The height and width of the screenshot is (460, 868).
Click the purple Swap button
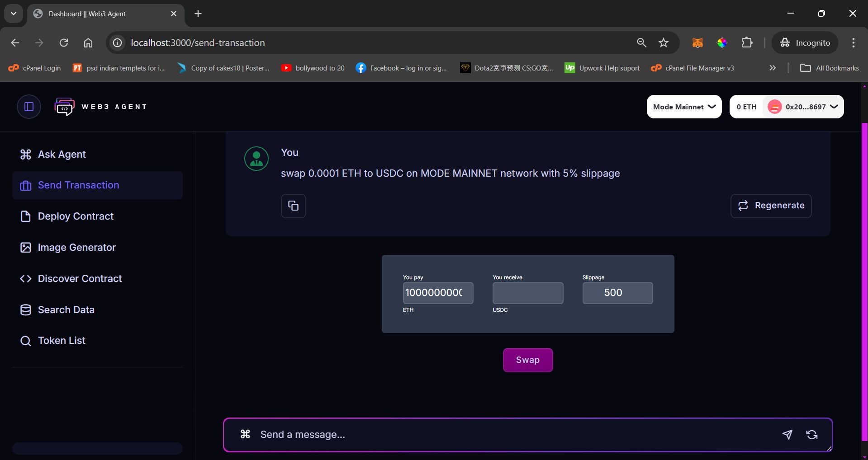point(528,360)
